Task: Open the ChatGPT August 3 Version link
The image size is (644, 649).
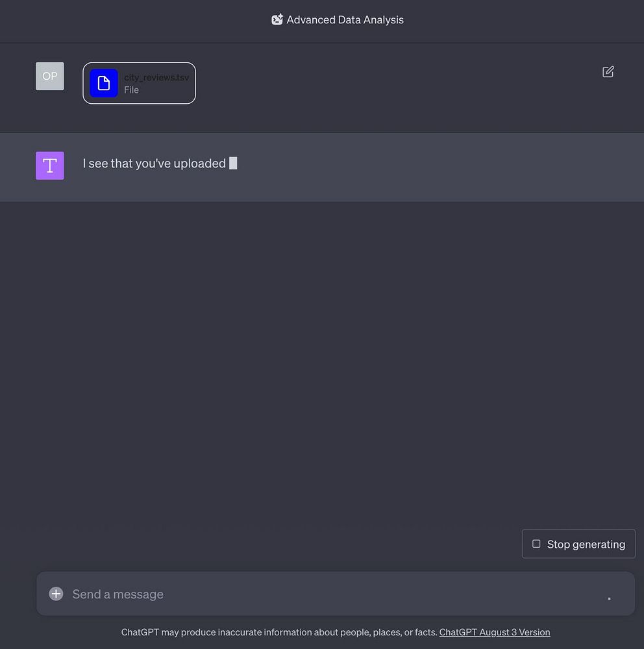Action: coord(495,632)
